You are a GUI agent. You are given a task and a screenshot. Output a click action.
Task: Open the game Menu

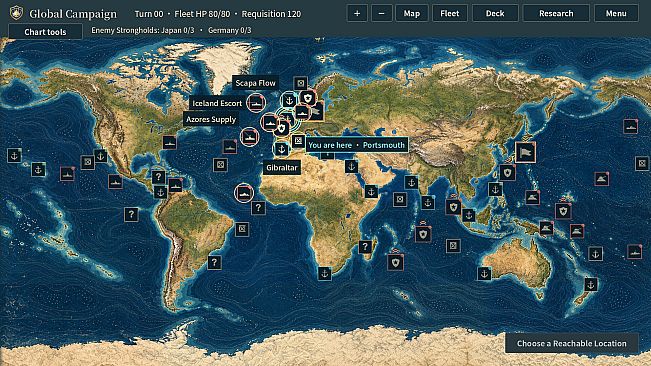(616, 13)
